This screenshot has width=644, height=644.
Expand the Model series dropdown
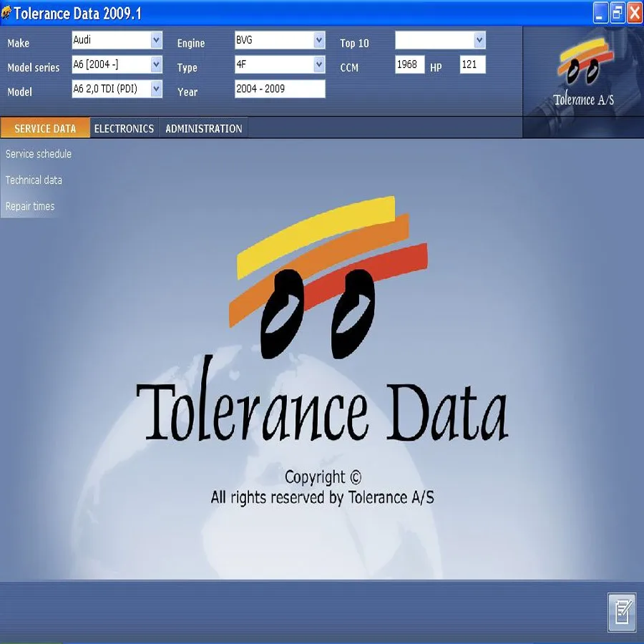tap(156, 64)
